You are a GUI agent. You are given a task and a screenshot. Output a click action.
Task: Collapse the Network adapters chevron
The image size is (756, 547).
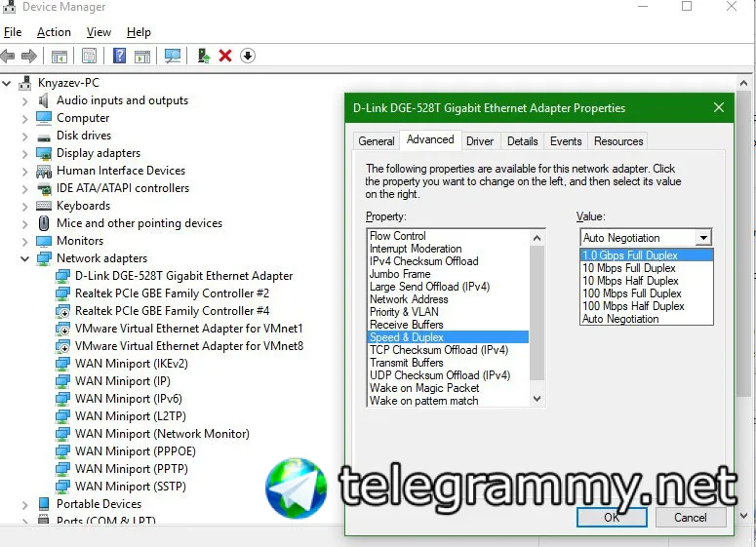[24, 258]
